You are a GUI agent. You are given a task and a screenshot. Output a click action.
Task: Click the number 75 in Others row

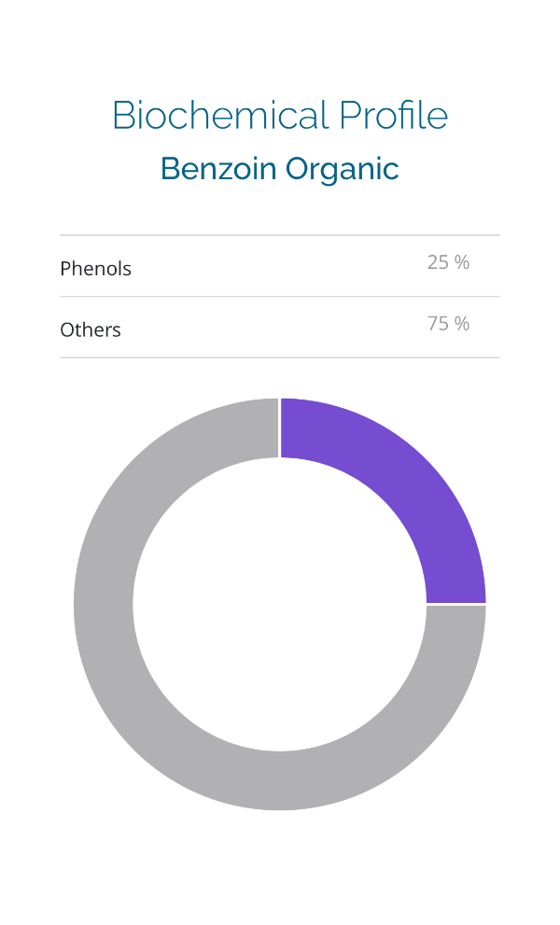[x=438, y=324]
